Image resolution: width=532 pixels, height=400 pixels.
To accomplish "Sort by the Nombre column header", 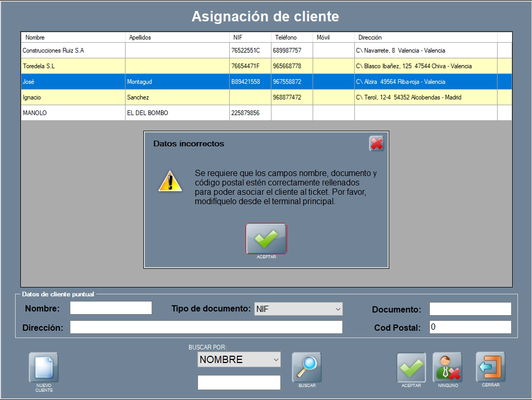I will pyautogui.click(x=73, y=37).
